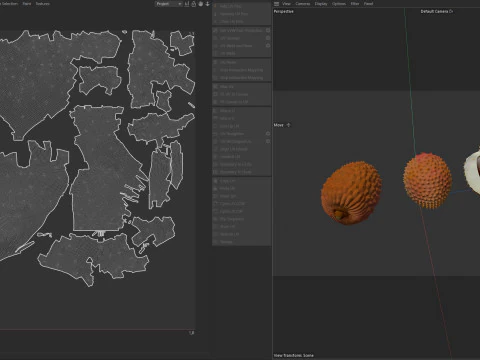The height and width of the screenshot is (360, 480).
Task: Click the viewport hamburger menu icon
Action: (276, 4)
